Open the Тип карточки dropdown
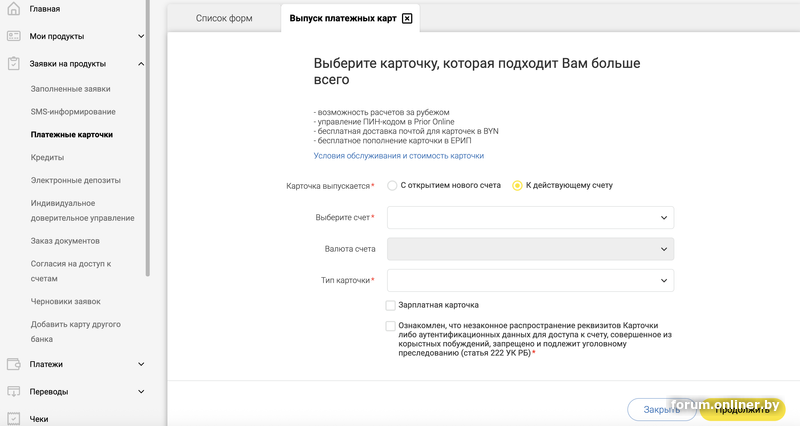Viewport: 800px width, 426px height. [x=530, y=280]
